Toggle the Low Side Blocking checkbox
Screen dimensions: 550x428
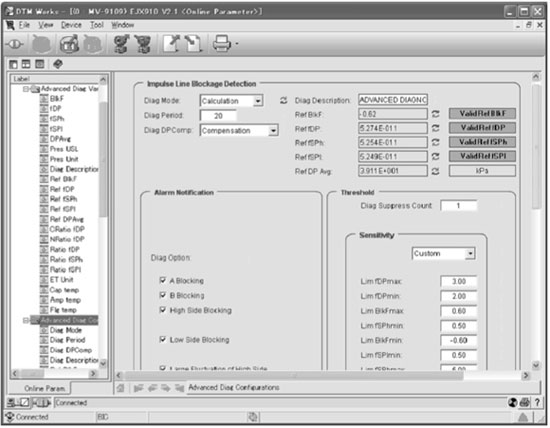coord(162,339)
